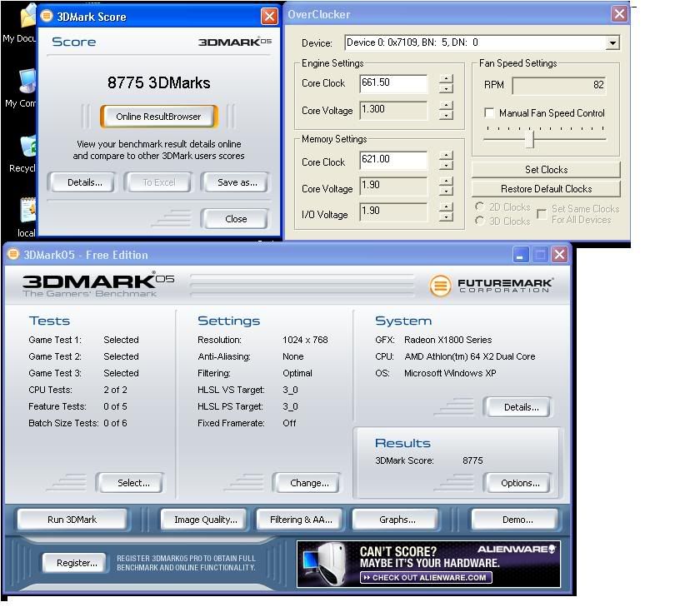Viewport: 700px width, 612px height.
Task: Click the fan speed slider handle
Action: click(x=529, y=139)
